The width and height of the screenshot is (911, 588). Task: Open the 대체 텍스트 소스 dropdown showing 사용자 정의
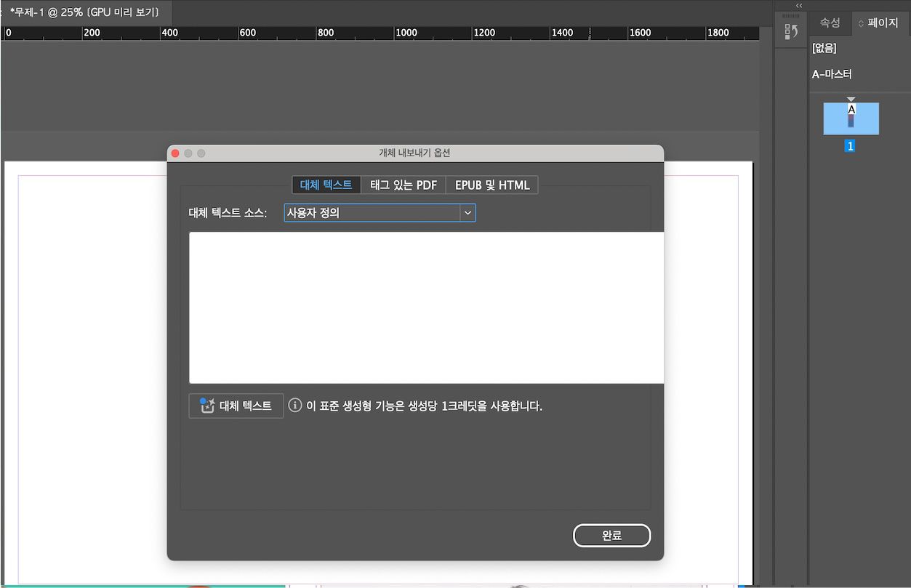click(380, 213)
